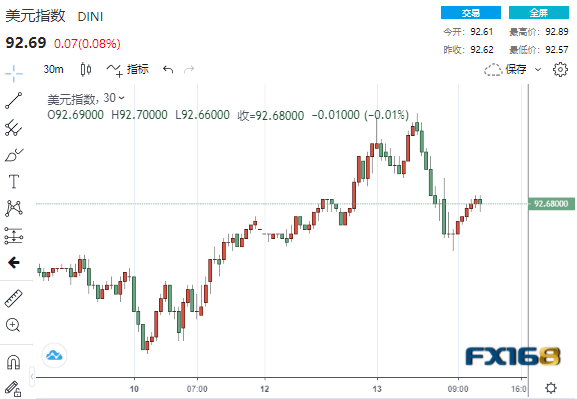Image resolution: width=577 pixels, height=399 pixels.
Task: Expand the 美元指数 legend chevron
Action: tap(121, 98)
